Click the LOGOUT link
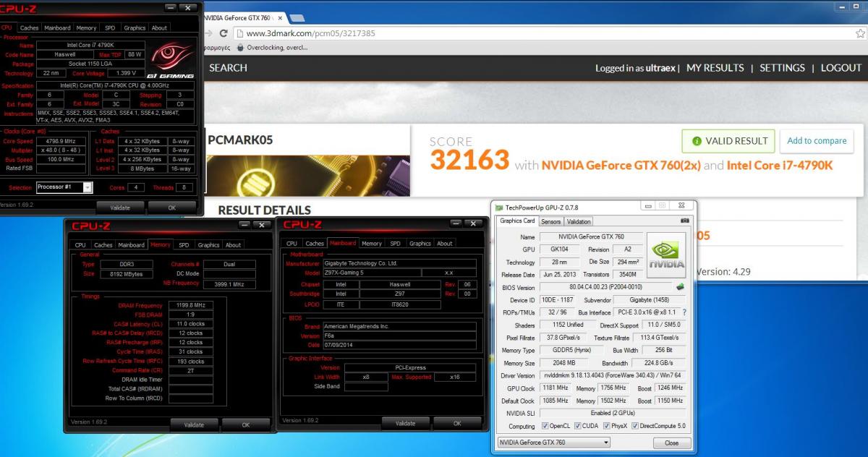Screen dimensions: 868x457 pos(841,67)
